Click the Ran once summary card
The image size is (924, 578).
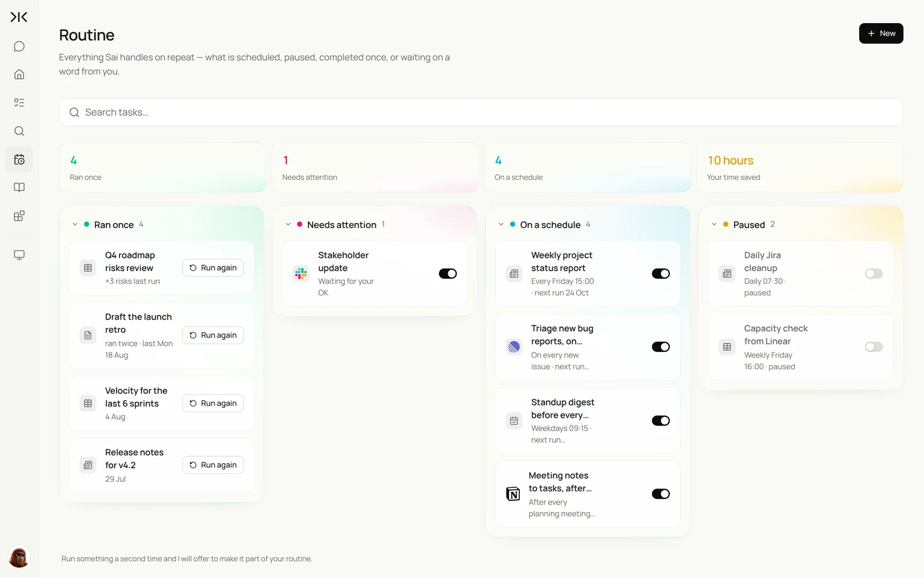coord(162,167)
